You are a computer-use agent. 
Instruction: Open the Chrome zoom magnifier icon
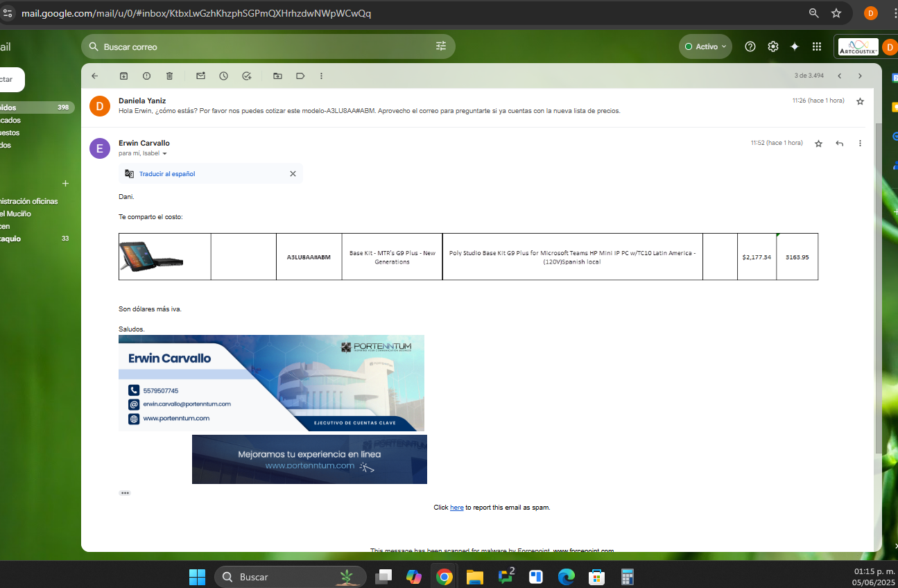814,13
